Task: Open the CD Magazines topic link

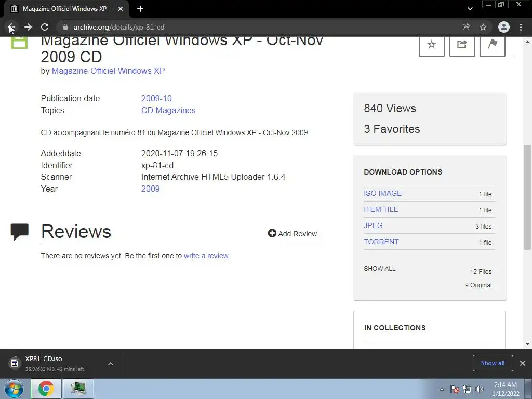Action: (168, 110)
